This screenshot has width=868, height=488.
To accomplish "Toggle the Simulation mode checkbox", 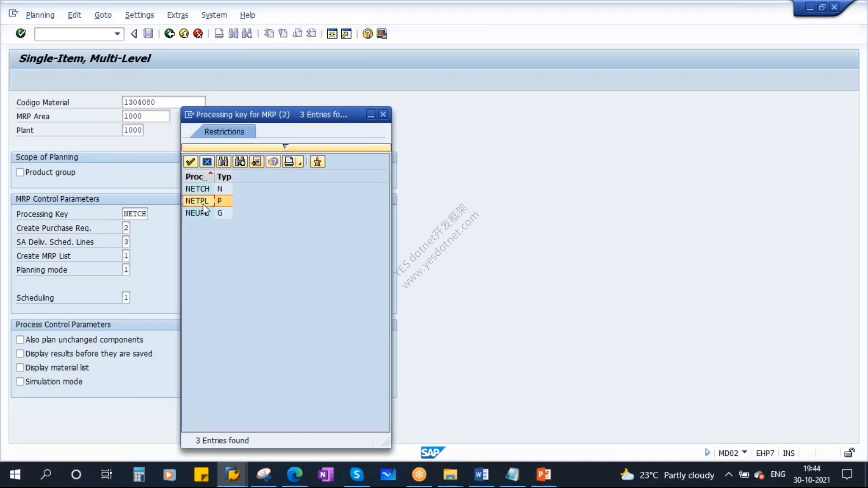I will pos(20,381).
